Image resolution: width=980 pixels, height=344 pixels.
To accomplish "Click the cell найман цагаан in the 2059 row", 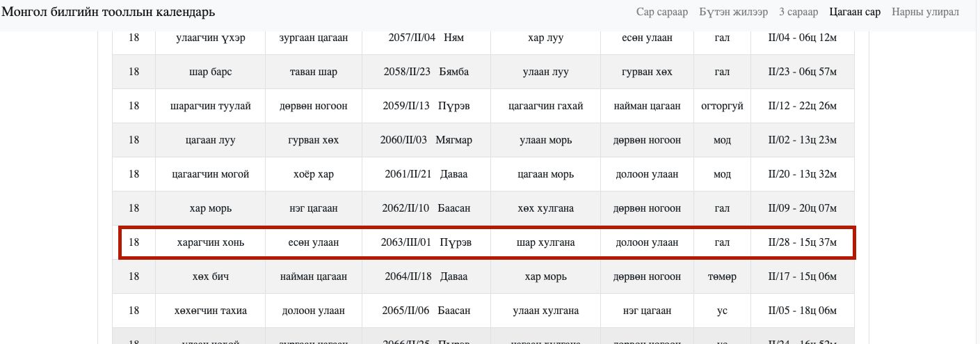I will tap(647, 106).
